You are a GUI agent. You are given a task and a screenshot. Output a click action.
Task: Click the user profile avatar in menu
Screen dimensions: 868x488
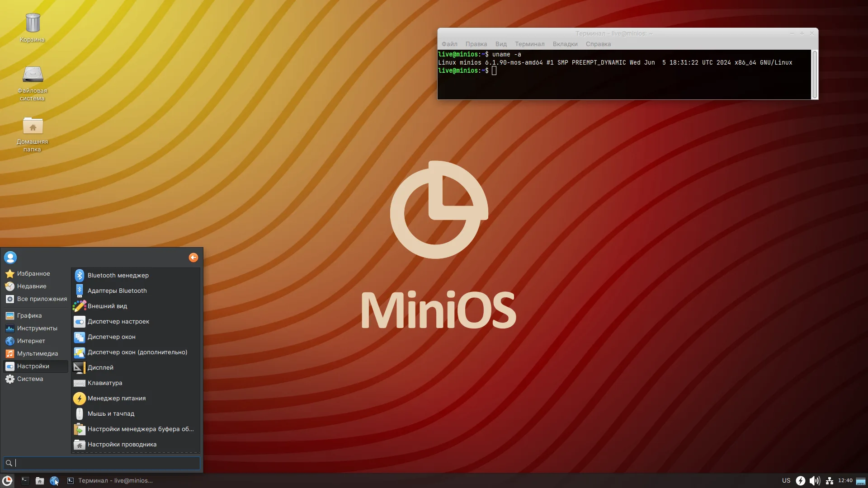click(x=10, y=258)
